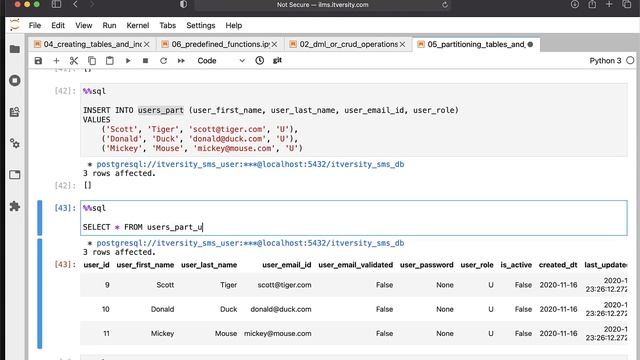Click the user_email_id column header
Screen dimensions: 640x360
pyautogui.click(x=287, y=265)
